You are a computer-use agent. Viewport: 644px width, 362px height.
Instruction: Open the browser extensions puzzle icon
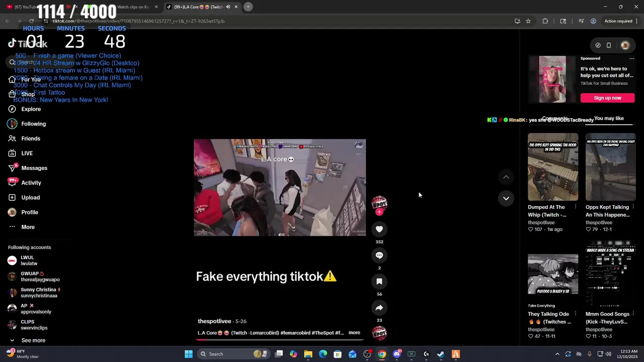(545, 21)
